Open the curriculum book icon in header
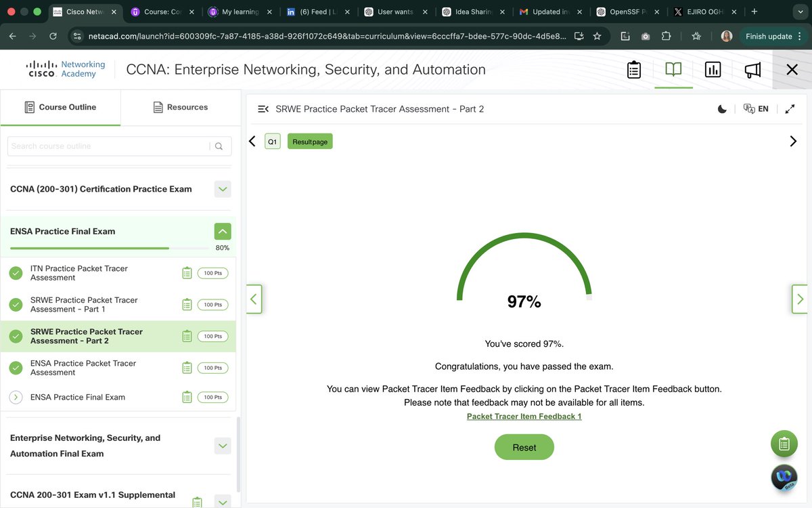 pyautogui.click(x=673, y=70)
